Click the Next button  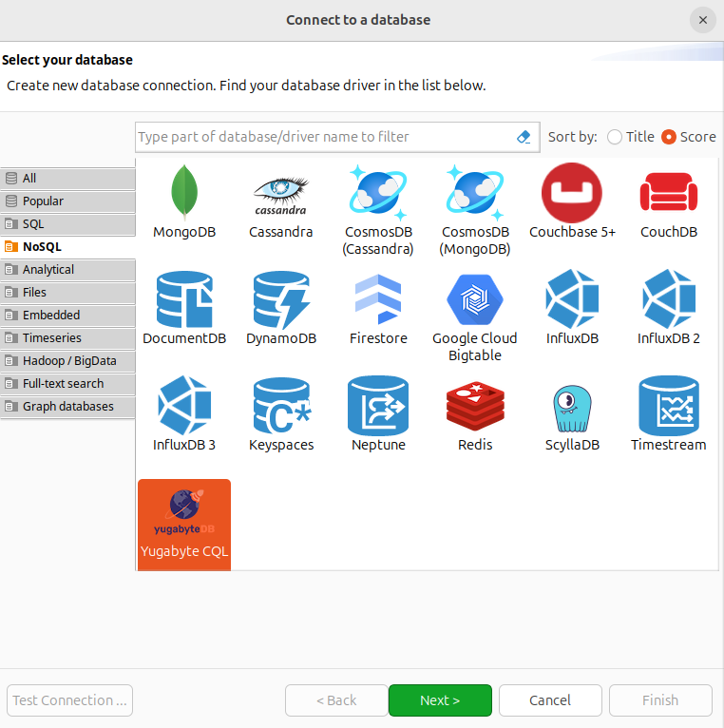coord(440,700)
